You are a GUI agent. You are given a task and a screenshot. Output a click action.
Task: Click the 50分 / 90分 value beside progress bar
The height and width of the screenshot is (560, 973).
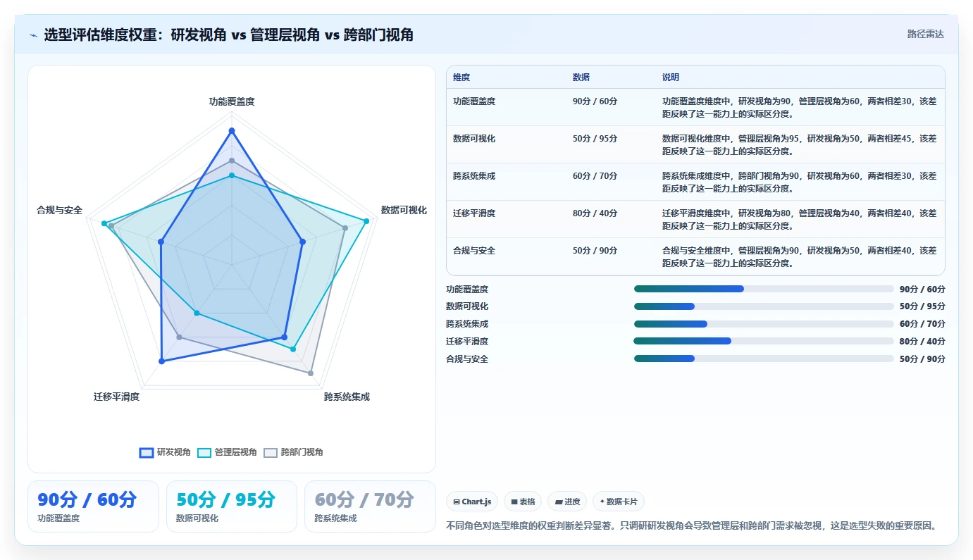[x=922, y=359]
